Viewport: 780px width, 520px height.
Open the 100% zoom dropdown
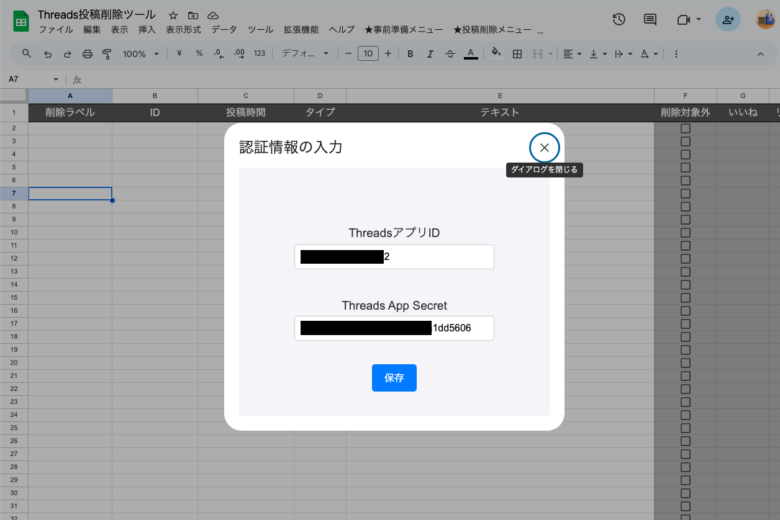coord(141,54)
